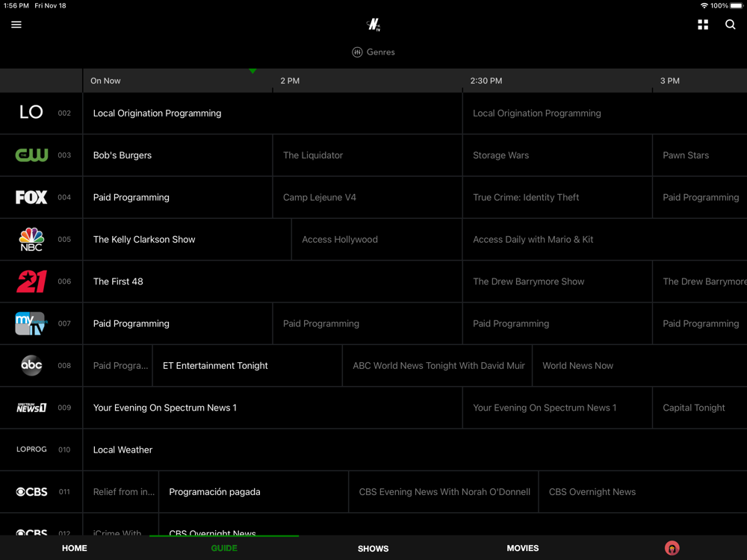Select the MyTV channel 007 logo

(31, 323)
